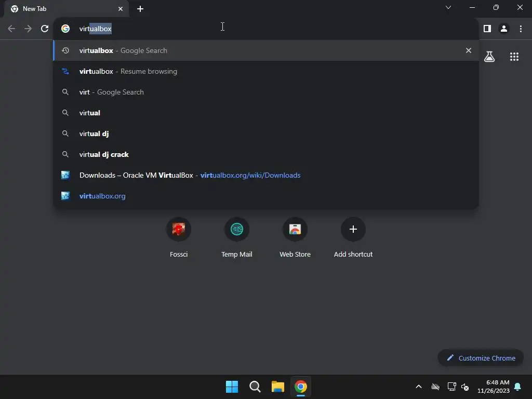The height and width of the screenshot is (399, 532).
Task: Open network status tray icon
Action: pyautogui.click(x=451, y=387)
